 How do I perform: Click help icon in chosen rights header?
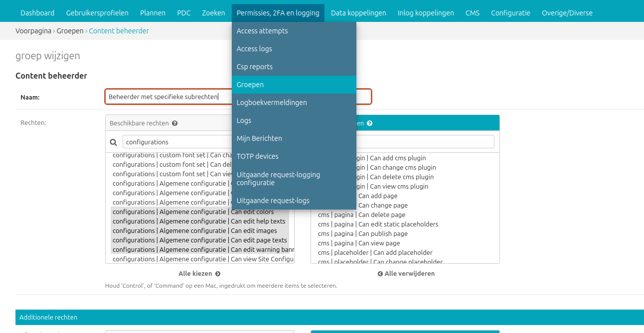(x=369, y=123)
